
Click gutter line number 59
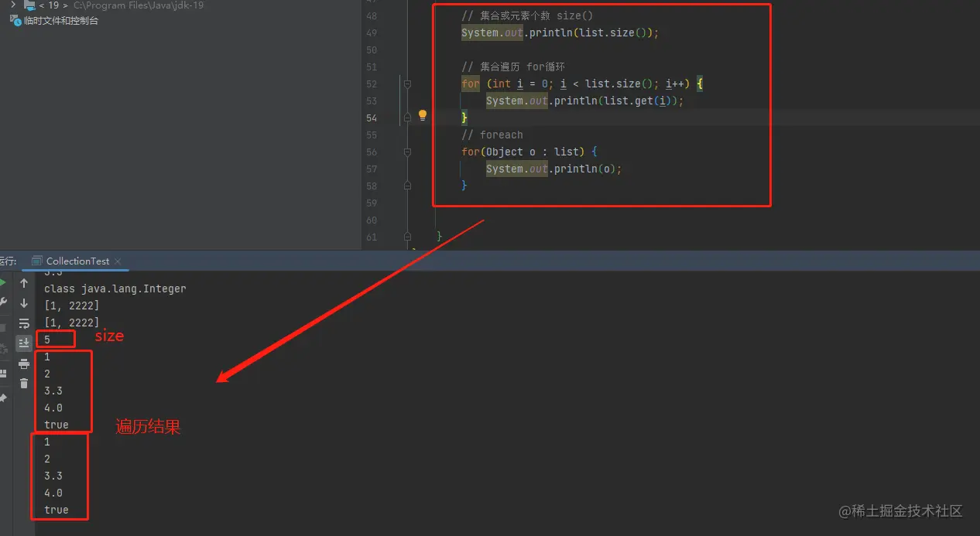(372, 203)
